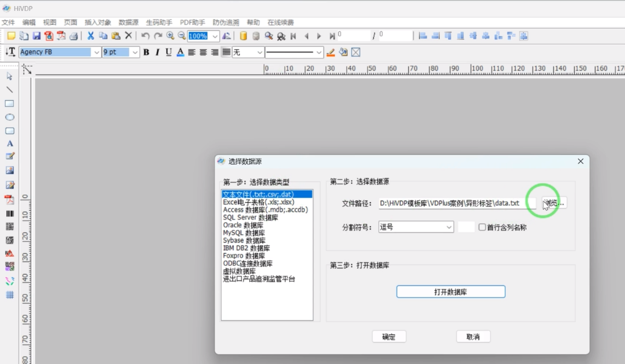Image resolution: width=625 pixels, height=364 pixels.
Task: Toggle center text alignment
Action: [203, 52]
